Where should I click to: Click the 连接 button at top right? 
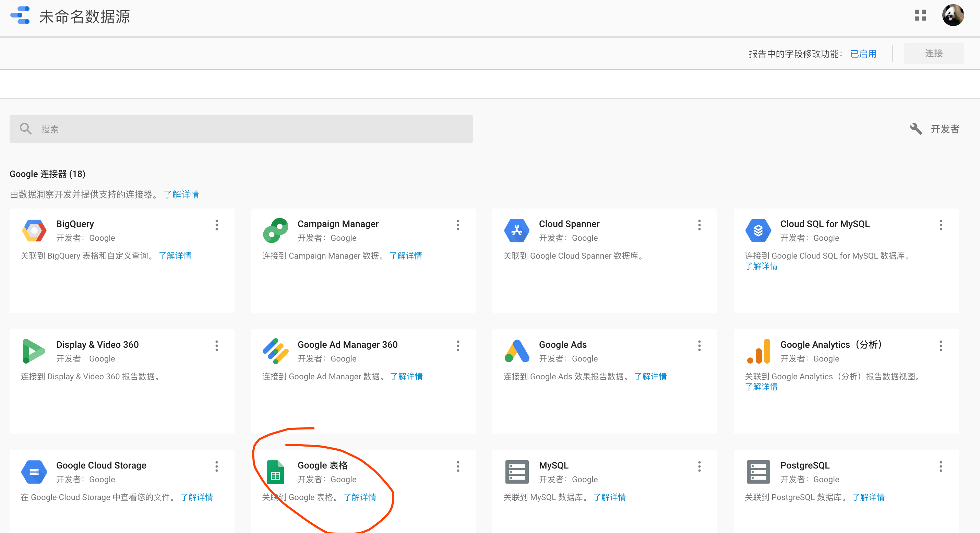(934, 53)
